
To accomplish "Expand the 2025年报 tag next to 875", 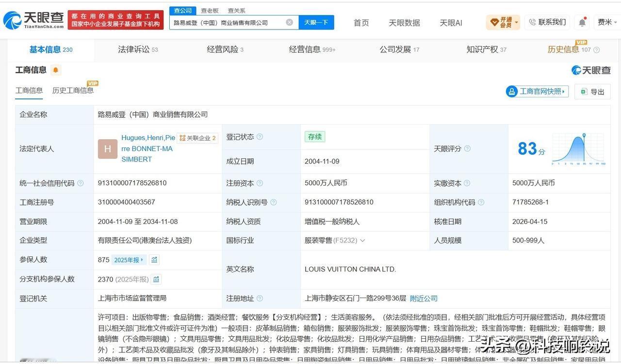I will tap(129, 260).
